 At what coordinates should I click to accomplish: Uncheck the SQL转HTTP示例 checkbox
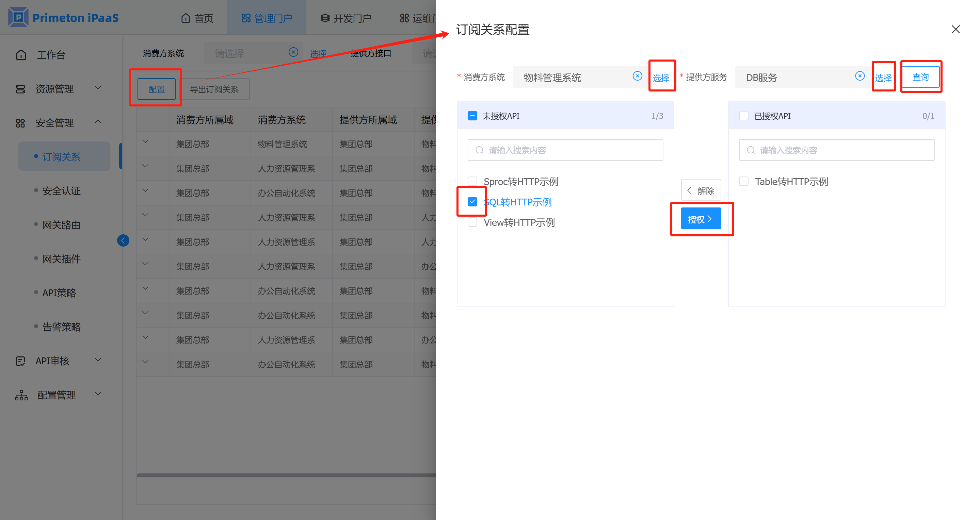472,202
